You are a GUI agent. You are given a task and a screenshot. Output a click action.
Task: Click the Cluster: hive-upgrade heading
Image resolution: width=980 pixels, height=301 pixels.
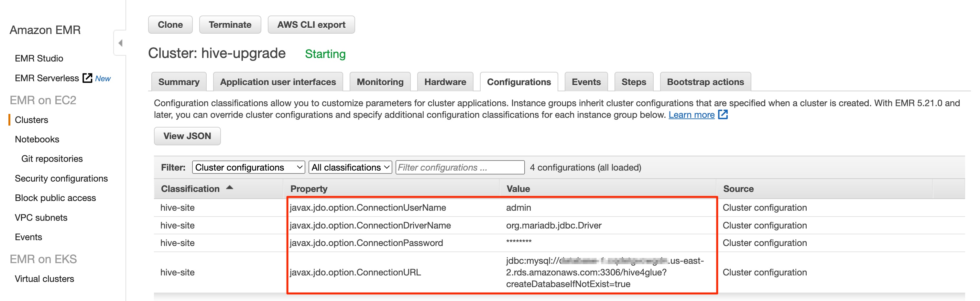[217, 53]
